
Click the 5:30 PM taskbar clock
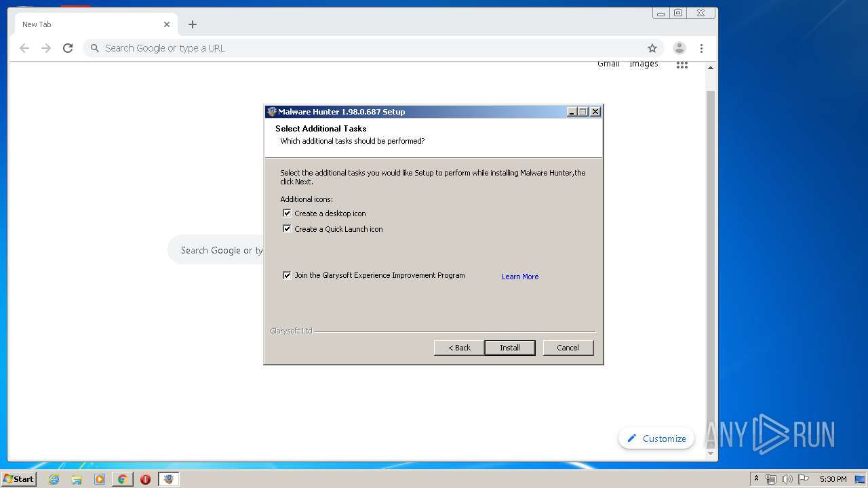[833, 479]
